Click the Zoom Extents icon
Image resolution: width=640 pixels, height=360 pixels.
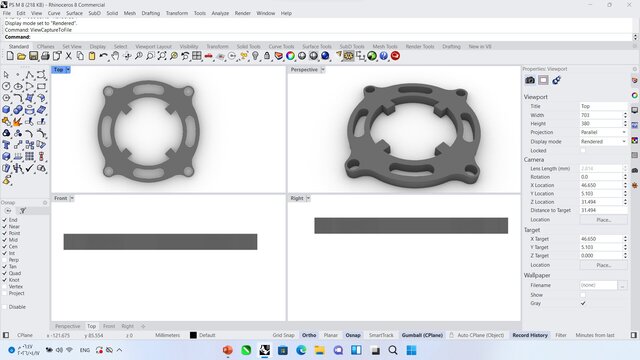162,56
